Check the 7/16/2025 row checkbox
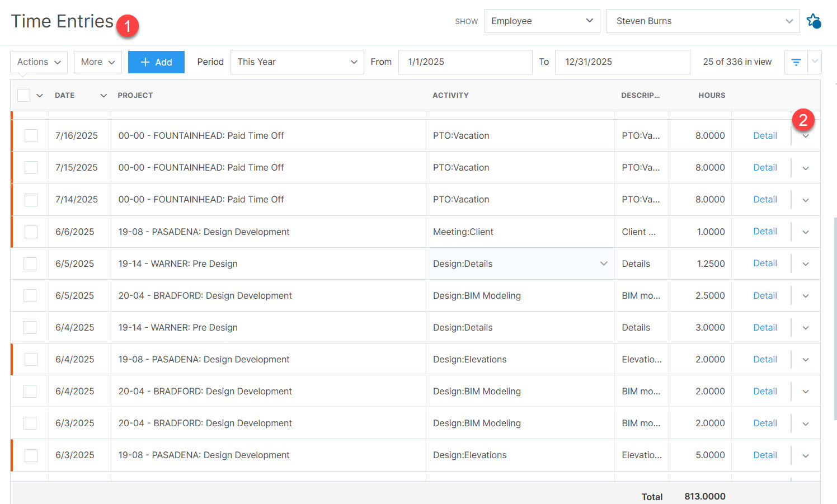 click(31, 135)
